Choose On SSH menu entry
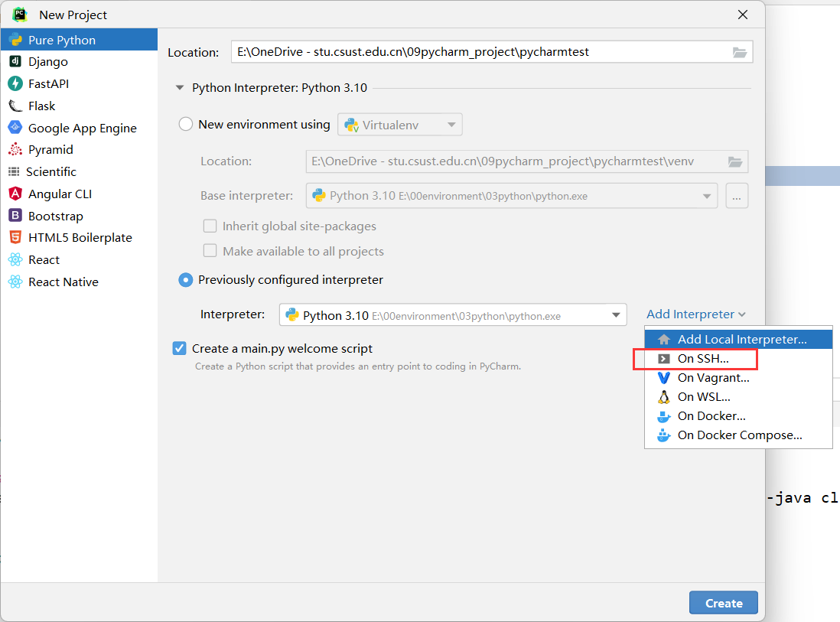840x622 pixels. tap(739, 359)
